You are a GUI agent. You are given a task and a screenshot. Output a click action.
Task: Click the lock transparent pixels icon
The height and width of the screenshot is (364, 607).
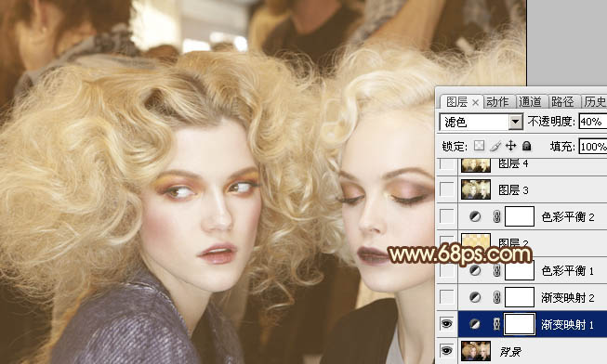480,146
